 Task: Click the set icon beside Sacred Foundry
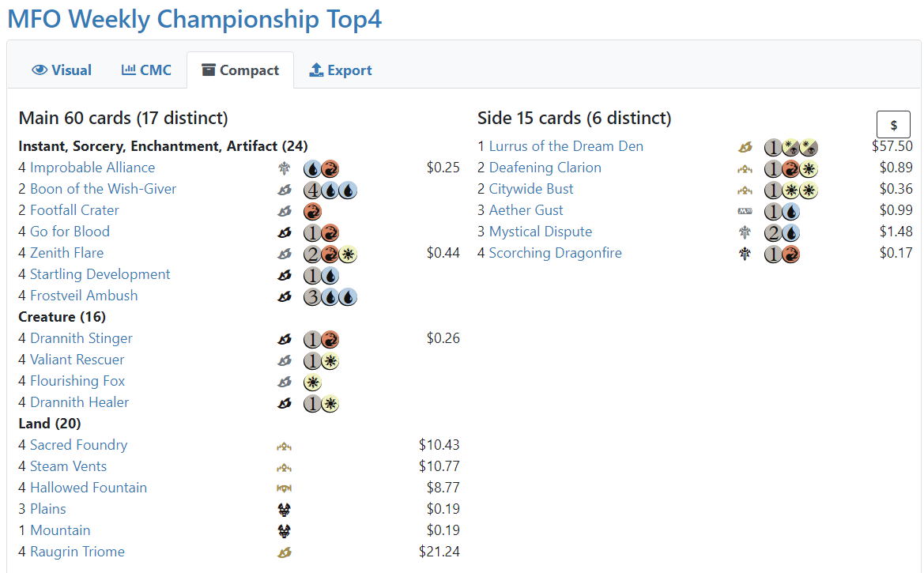285,446
